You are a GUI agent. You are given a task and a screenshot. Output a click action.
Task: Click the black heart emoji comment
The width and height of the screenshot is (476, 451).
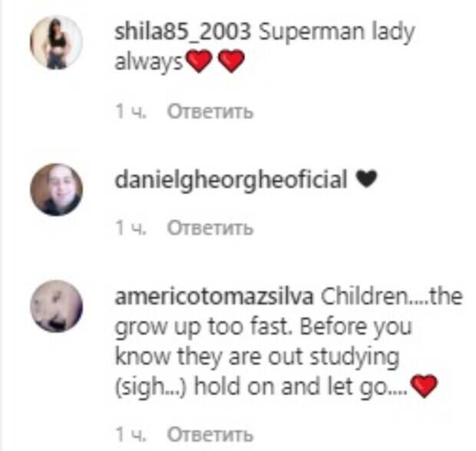coord(366,179)
